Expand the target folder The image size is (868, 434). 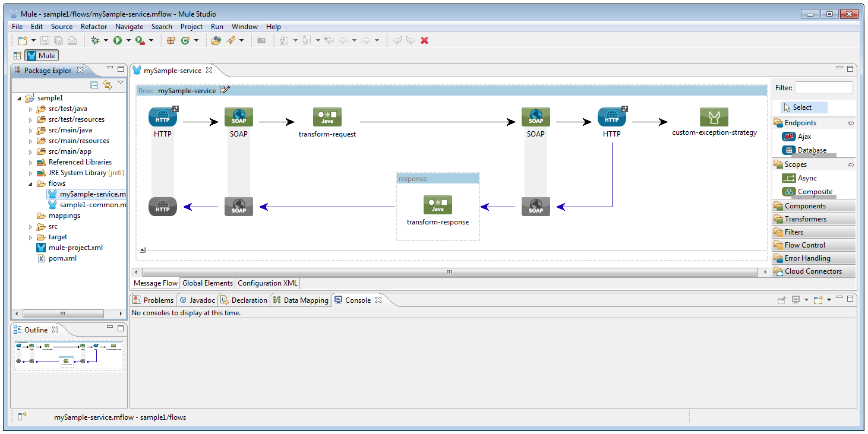point(31,237)
